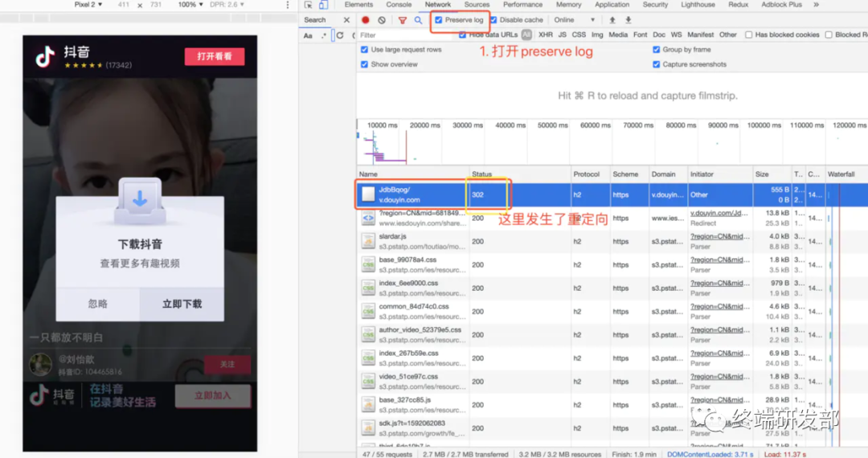Open the Online throttling dropdown

point(574,20)
